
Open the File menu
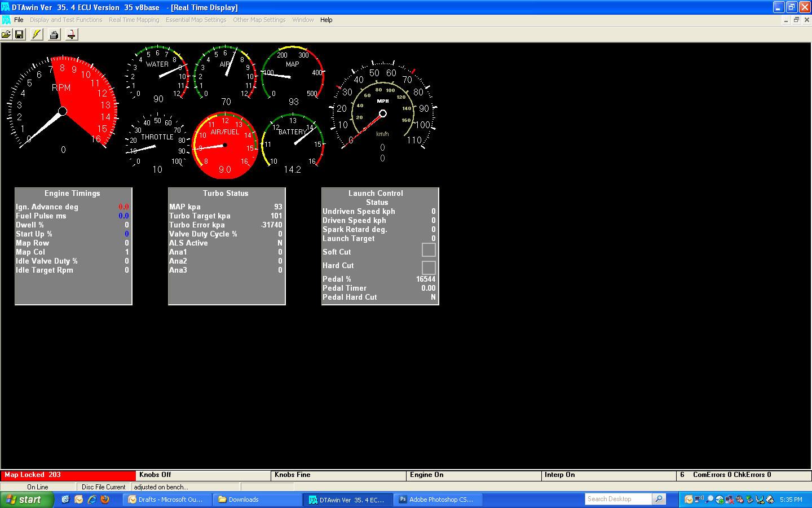coord(19,20)
